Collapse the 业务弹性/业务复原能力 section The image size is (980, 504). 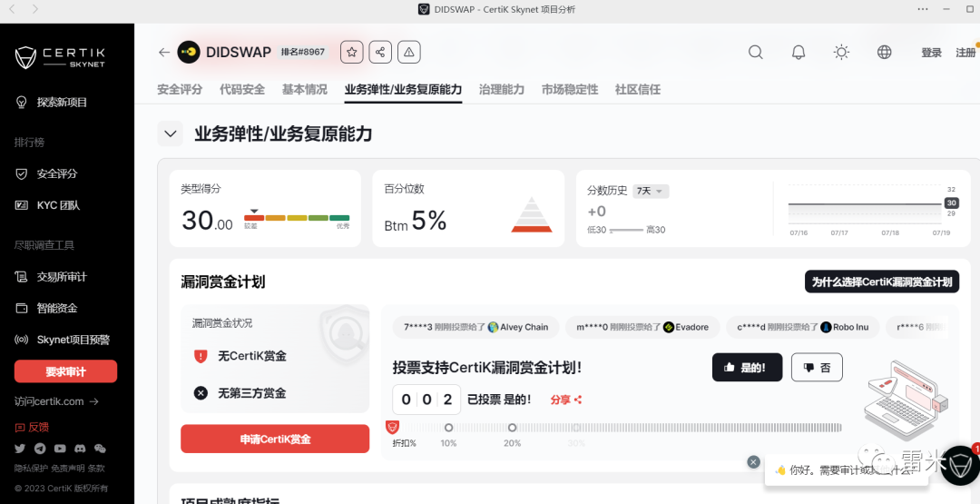170,133
